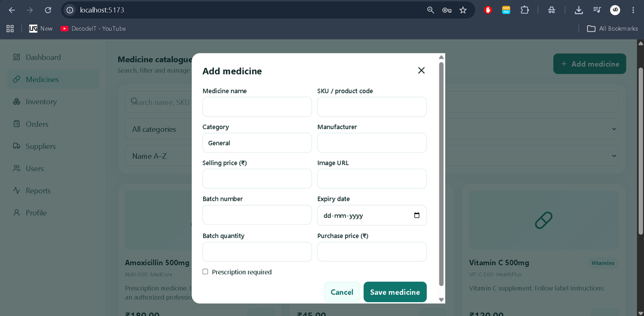Click the Users people icon

(x=16, y=168)
